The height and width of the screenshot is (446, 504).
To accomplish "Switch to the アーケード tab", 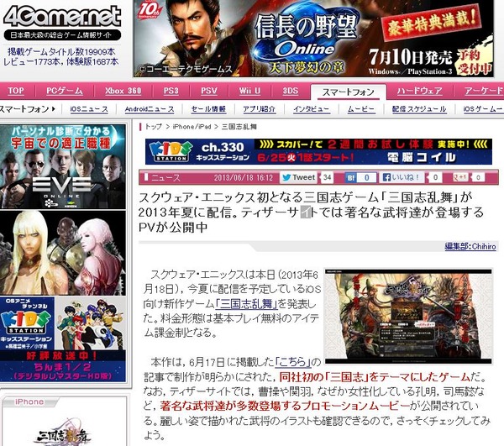I will [483, 91].
